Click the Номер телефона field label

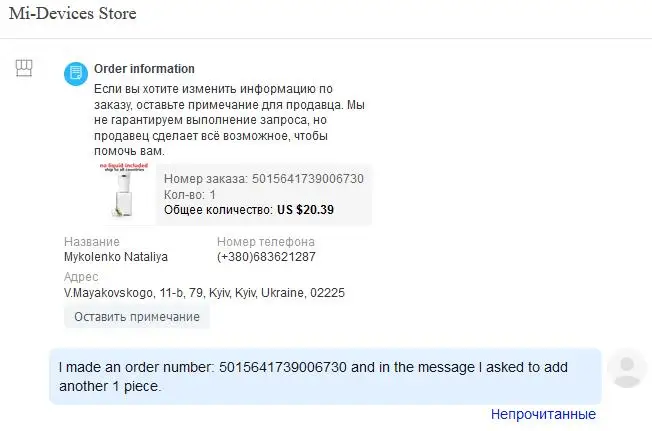coord(266,242)
